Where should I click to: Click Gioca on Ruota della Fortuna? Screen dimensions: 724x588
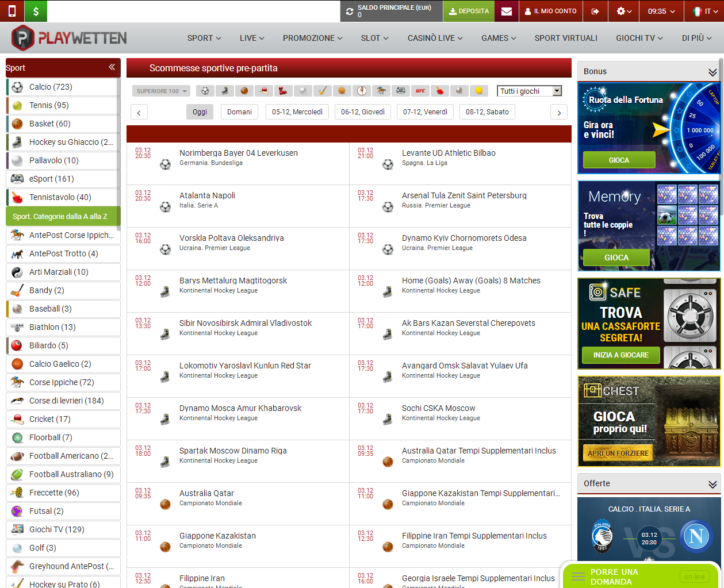coord(619,160)
